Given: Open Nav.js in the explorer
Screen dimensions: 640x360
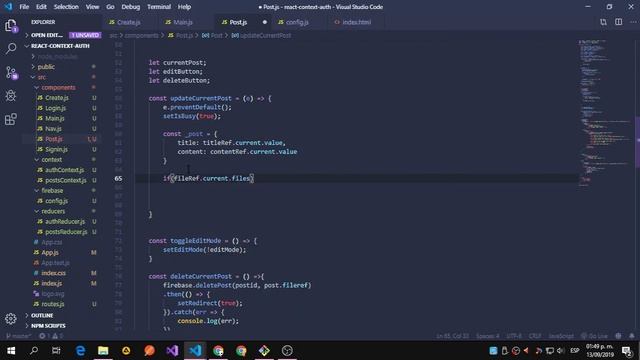Looking at the screenshot, I should pyautogui.click(x=53, y=129).
